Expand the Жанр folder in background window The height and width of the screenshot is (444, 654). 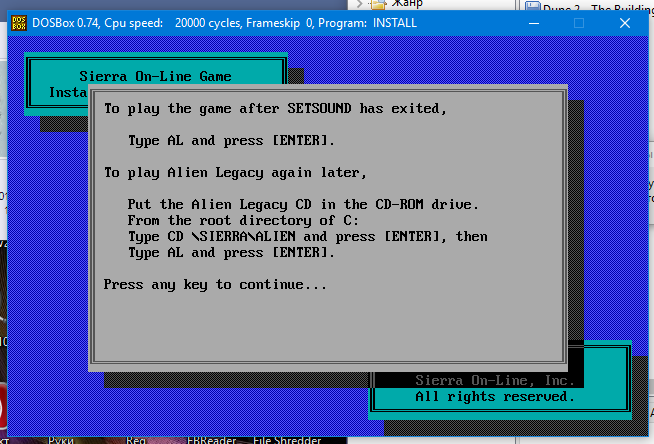[x=359, y=4]
